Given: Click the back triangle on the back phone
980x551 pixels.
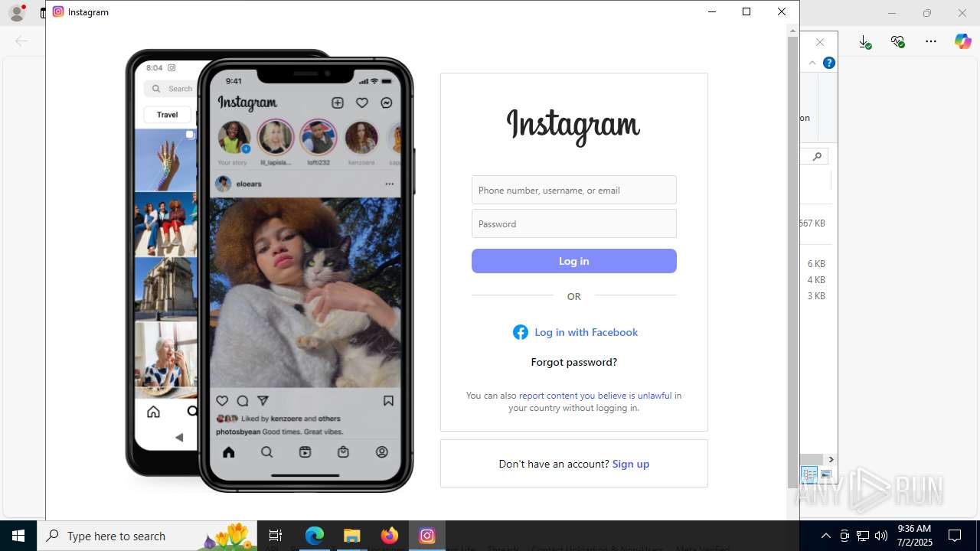Looking at the screenshot, I should (x=179, y=438).
